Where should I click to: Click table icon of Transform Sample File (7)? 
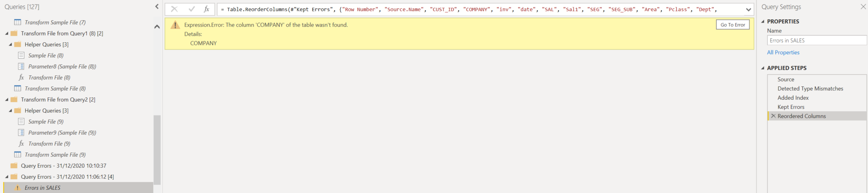pos(17,22)
